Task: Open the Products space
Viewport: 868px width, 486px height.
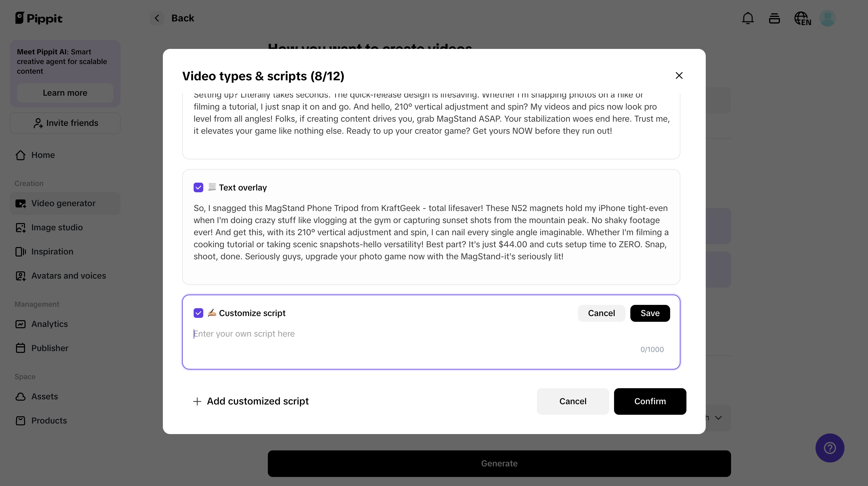Action: tap(49, 420)
